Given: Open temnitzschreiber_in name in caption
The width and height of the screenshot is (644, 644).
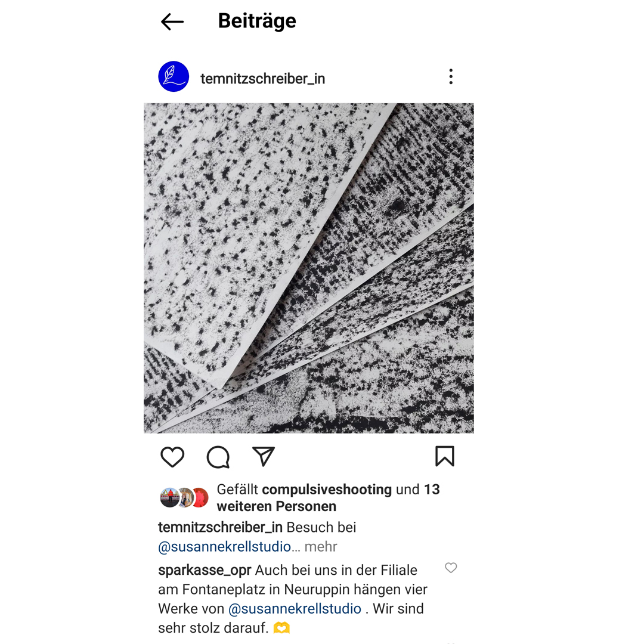Looking at the screenshot, I should pos(220,527).
